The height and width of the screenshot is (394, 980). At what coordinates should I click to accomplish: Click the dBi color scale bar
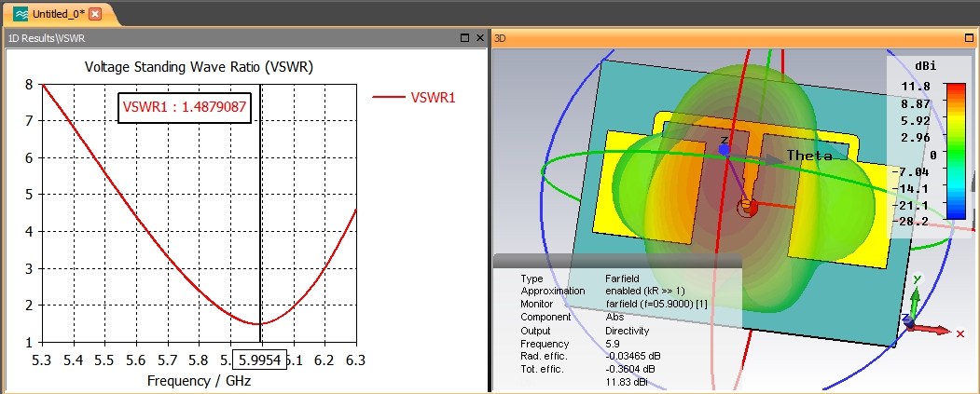(956, 151)
